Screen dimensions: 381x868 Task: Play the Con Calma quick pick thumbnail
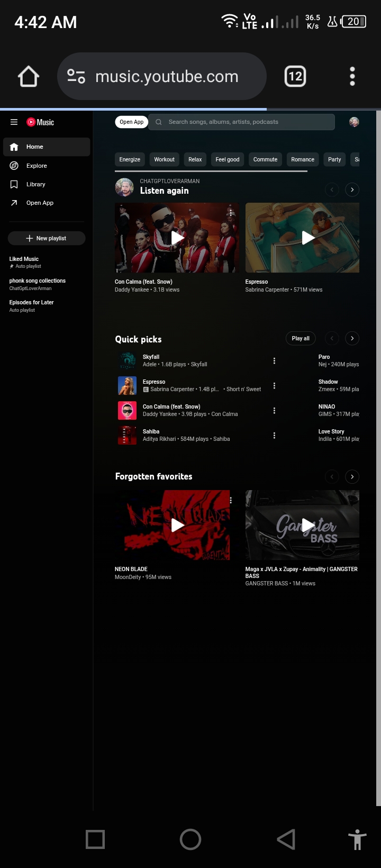[x=127, y=411]
